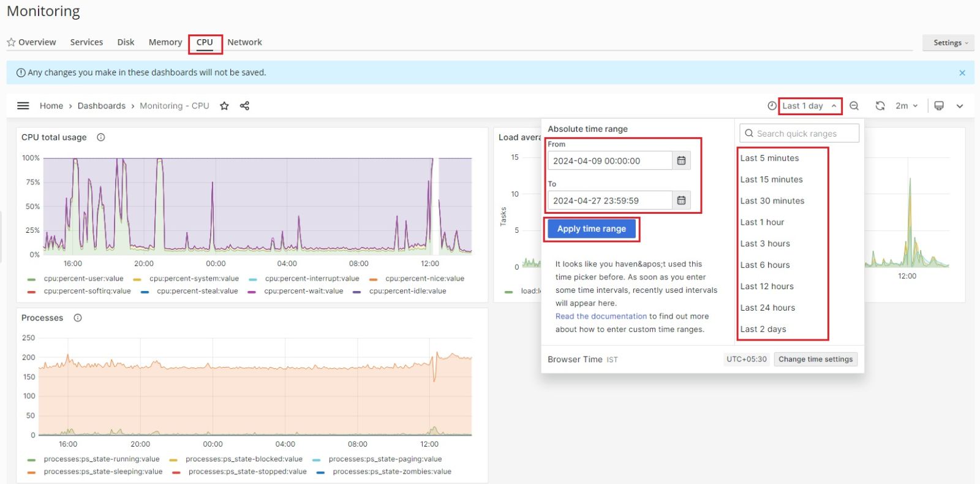Close the blue info banner
Screen dimensions: 980x484
(x=962, y=73)
